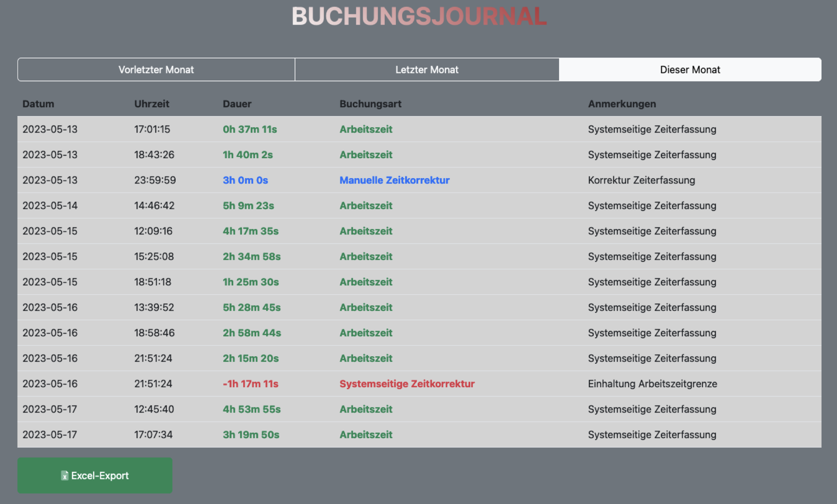Viewport: 837px width, 504px height.
Task: Select the red Systemseitige Zeitkorrektur entry
Action: pyautogui.click(x=407, y=384)
